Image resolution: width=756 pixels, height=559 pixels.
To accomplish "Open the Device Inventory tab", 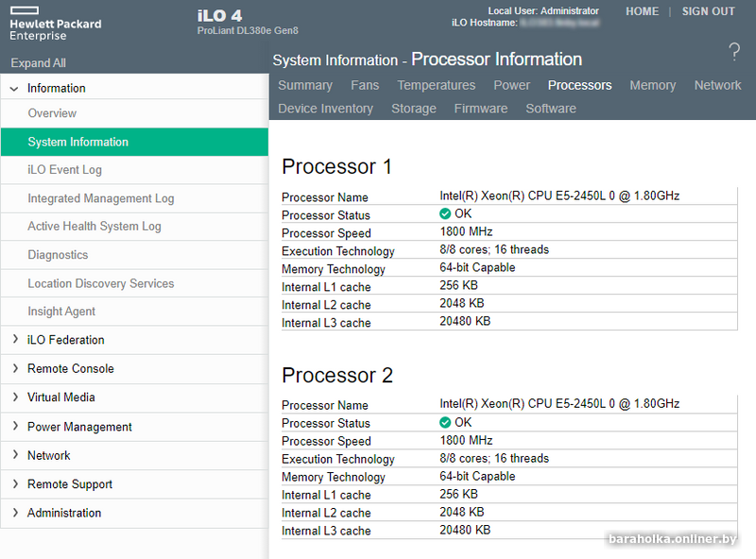I will click(325, 109).
